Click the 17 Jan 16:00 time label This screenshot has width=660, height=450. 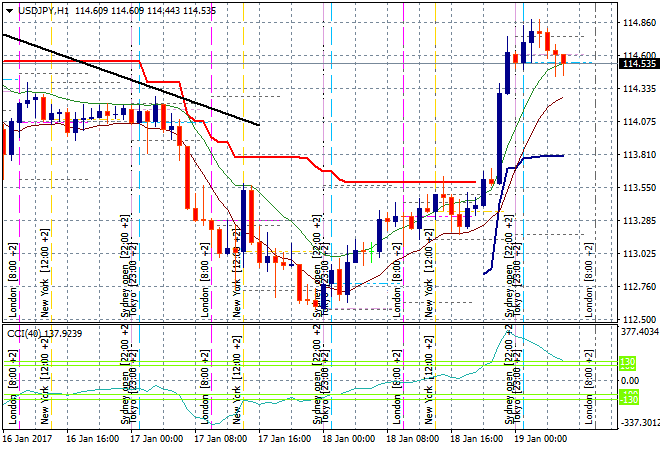click(x=284, y=439)
